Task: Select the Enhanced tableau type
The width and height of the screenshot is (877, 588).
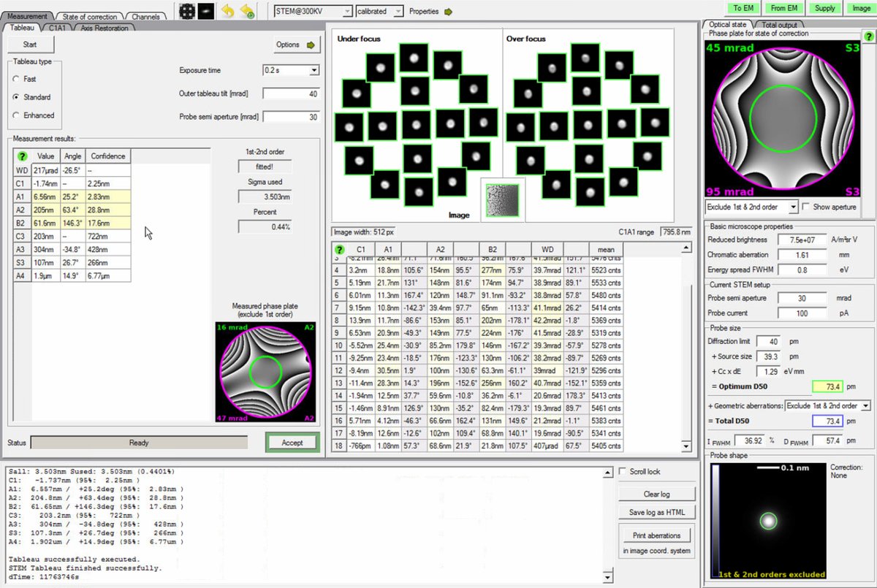Action: click(17, 115)
